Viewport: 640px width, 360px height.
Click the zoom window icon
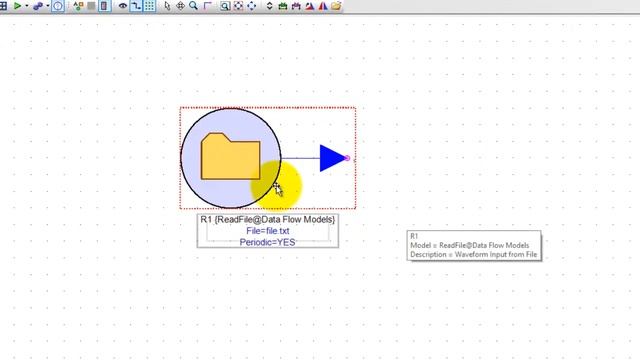(225, 6)
